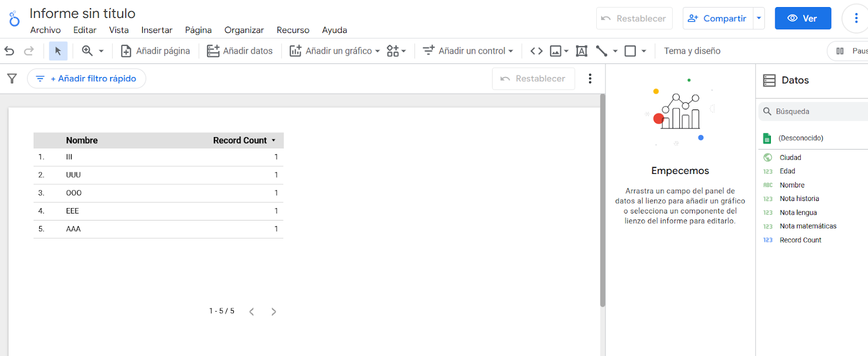
Task: Select the line drawing tool
Action: [601, 51]
